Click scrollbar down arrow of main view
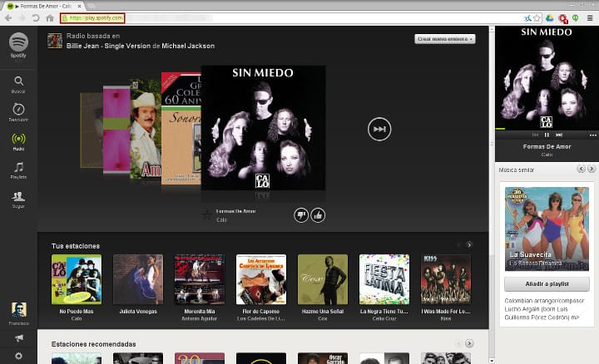599x364 pixels. click(492, 361)
